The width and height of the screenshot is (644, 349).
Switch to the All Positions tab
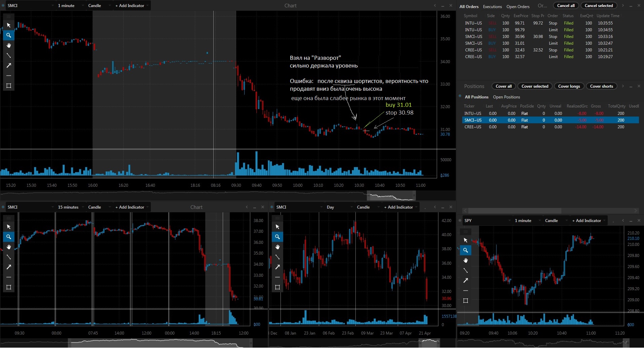tap(476, 97)
